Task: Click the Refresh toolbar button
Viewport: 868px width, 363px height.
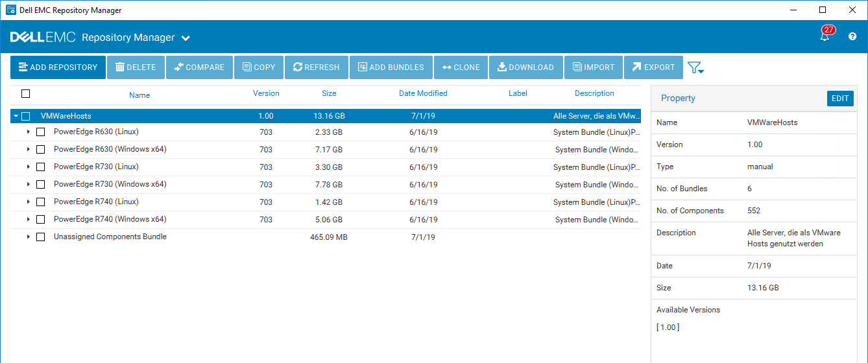Action: pyautogui.click(x=317, y=67)
